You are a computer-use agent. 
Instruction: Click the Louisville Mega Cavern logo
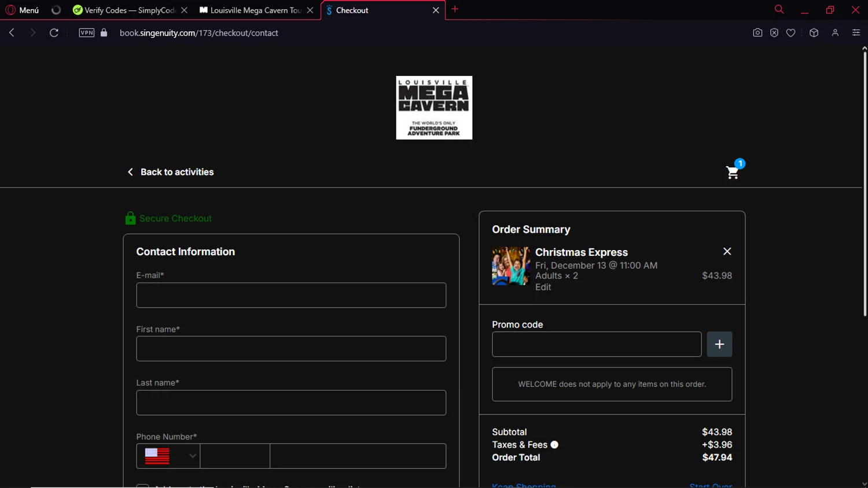434,108
